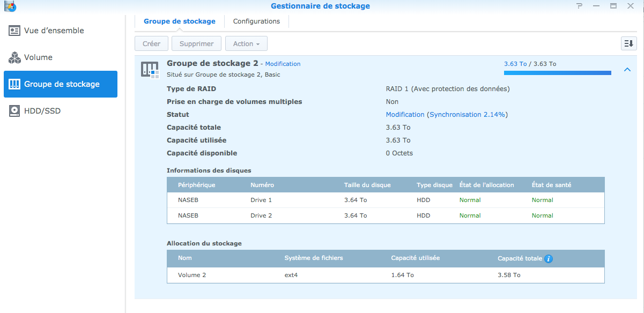Screen dimensions: 644x313
Task: Collapse the Groupe de stockage 2 panel
Action: point(627,70)
